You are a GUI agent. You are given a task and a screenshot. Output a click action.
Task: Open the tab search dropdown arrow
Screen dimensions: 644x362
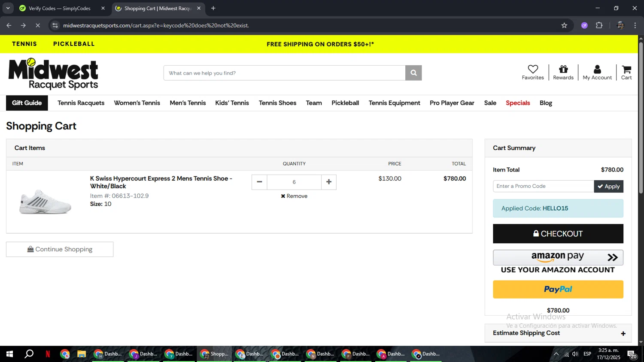click(8, 8)
